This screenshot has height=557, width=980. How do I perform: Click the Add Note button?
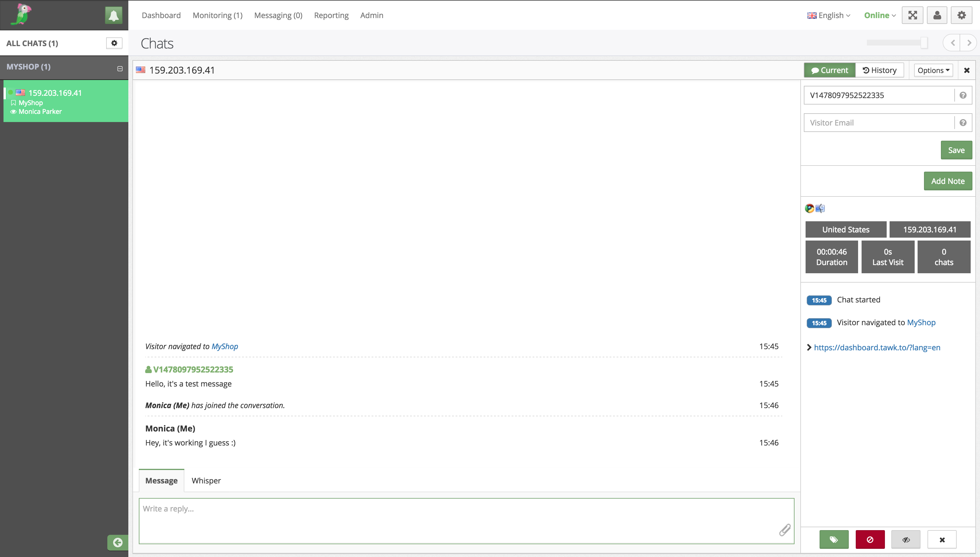[948, 181]
